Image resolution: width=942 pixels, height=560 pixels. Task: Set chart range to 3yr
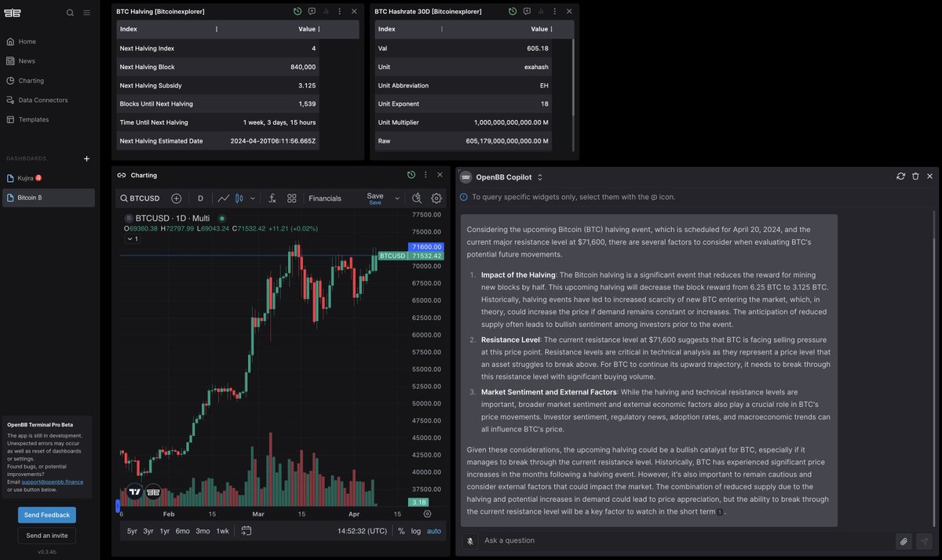coord(148,531)
